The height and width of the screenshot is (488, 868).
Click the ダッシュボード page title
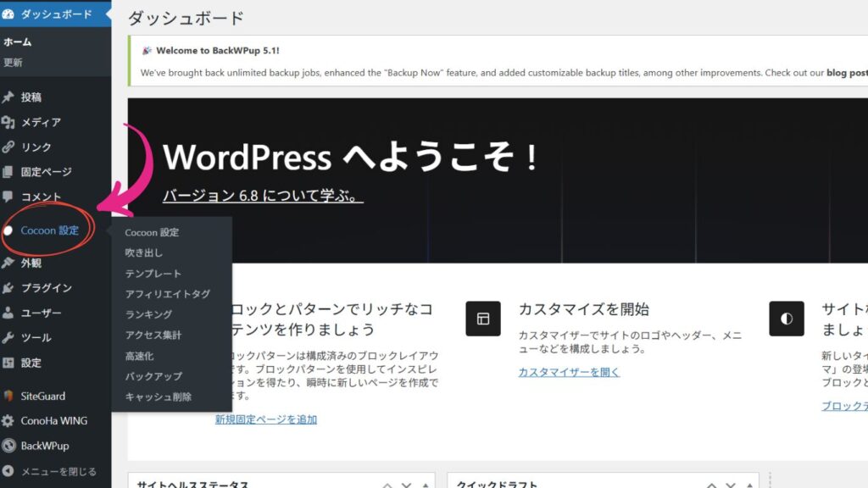click(186, 19)
